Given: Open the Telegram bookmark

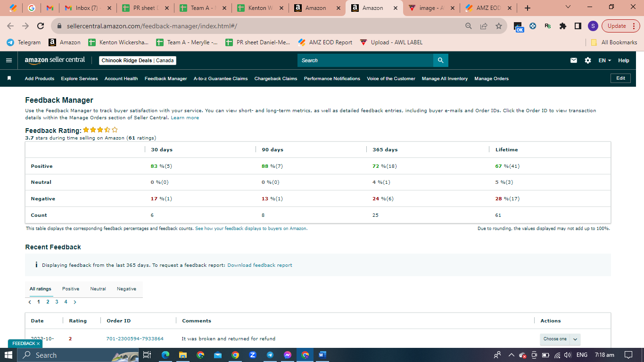Looking at the screenshot, I should tap(24, 42).
